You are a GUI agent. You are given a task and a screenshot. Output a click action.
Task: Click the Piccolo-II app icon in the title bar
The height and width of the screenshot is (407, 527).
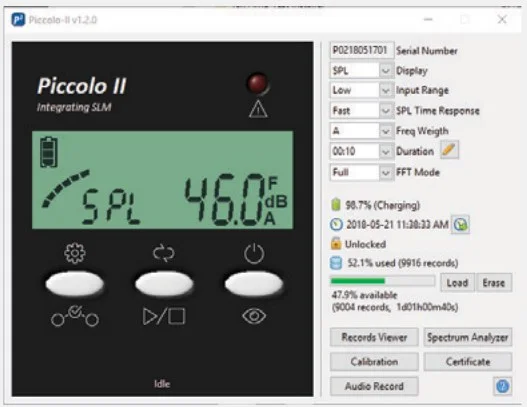pyautogui.click(x=18, y=19)
